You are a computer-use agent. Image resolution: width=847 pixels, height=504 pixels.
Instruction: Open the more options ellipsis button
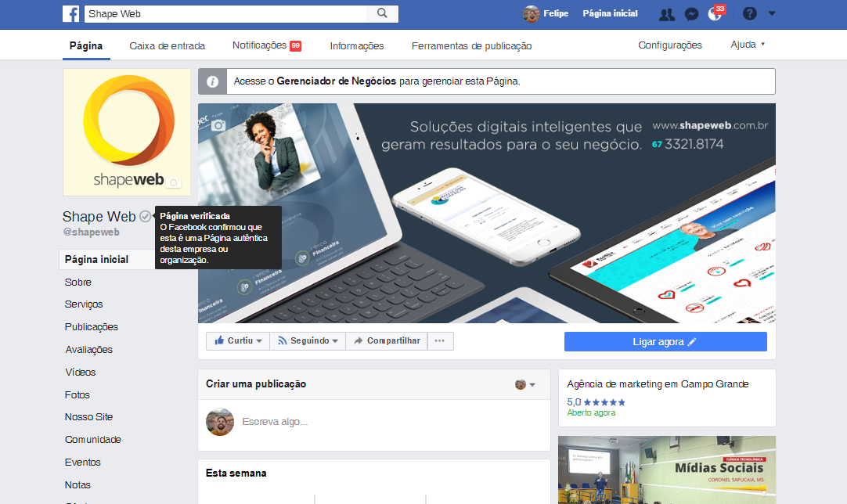(440, 341)
